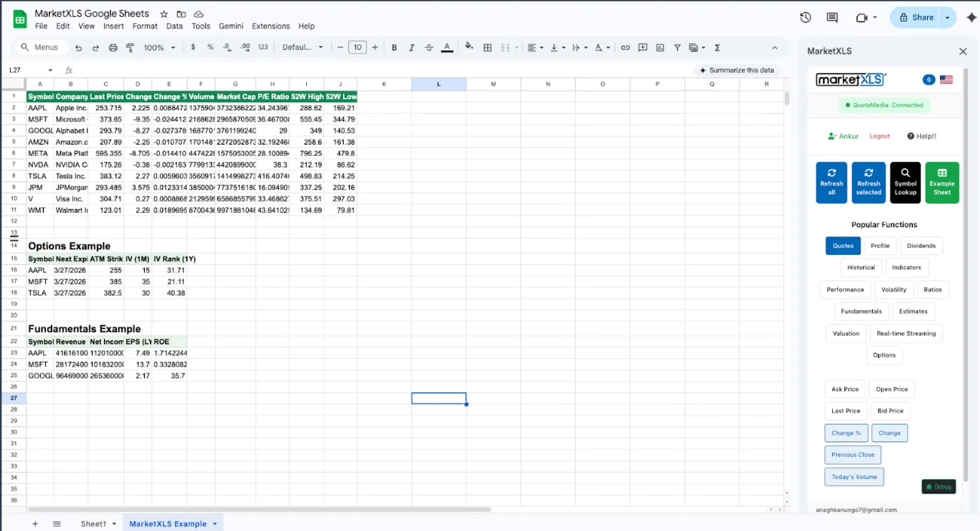The image size is (980, 531).
Task: Open the Share options dropdown arrow
Action: (948, 18)
